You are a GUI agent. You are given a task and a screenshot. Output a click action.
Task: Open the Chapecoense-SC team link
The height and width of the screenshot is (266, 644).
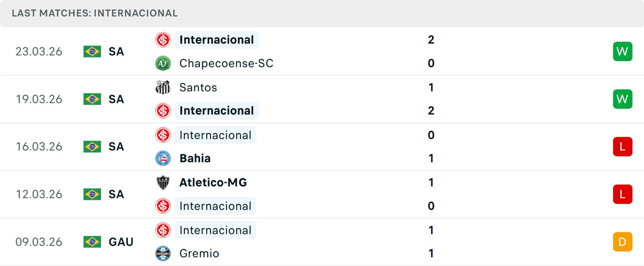pyautogui.click(x=226, y=63)
